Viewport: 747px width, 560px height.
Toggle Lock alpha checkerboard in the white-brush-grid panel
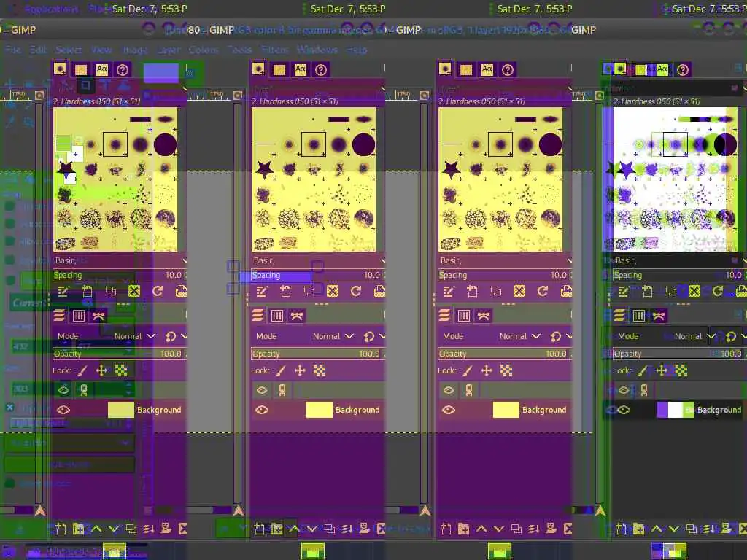click(681, 370)
